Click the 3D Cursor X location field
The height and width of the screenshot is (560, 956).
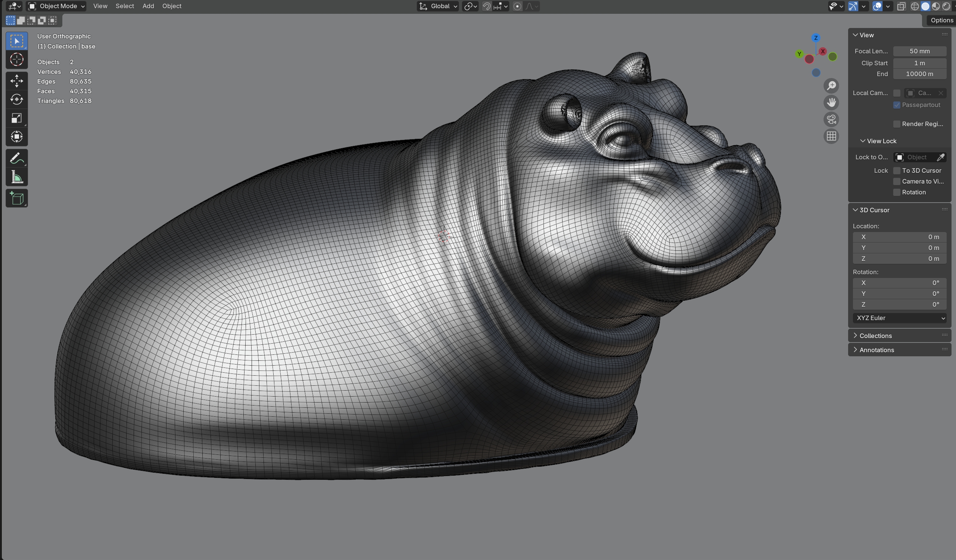900,237
